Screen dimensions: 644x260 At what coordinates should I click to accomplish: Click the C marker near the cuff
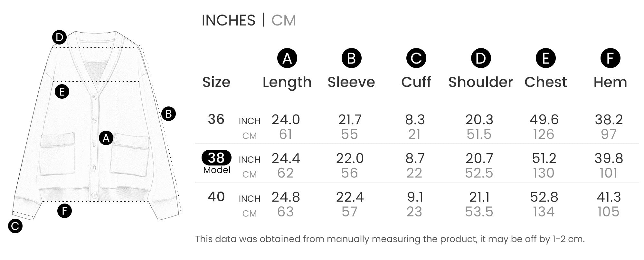pos(15,226)
